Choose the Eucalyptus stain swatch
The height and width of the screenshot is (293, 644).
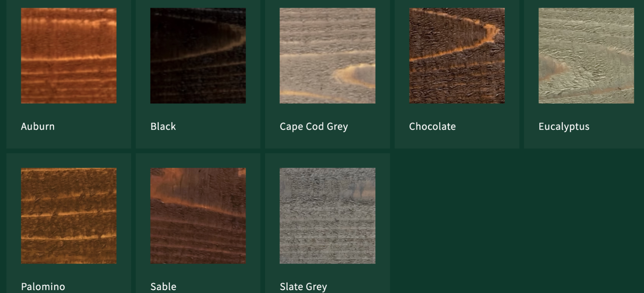[x=586, y=56]
